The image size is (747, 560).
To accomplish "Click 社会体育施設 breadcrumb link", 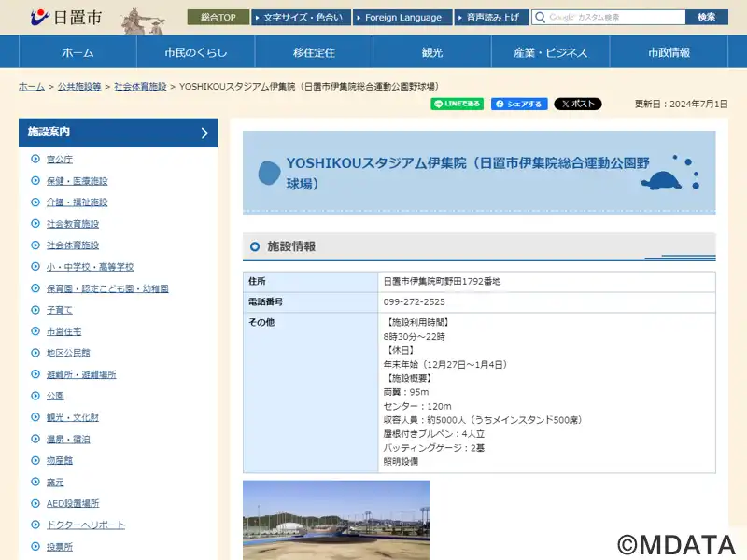I will point(140,86).
